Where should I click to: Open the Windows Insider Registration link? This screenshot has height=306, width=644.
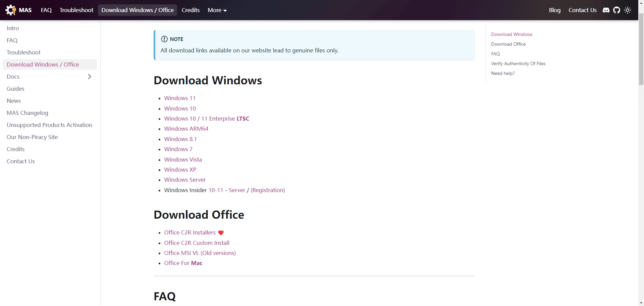click(268, 190)
